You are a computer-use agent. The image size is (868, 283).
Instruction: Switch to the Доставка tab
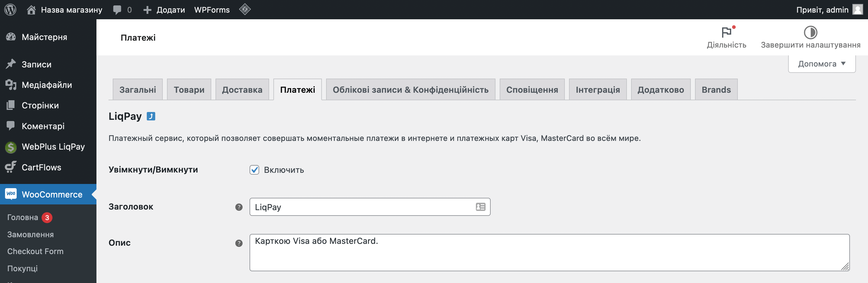[x=242, y=90]
